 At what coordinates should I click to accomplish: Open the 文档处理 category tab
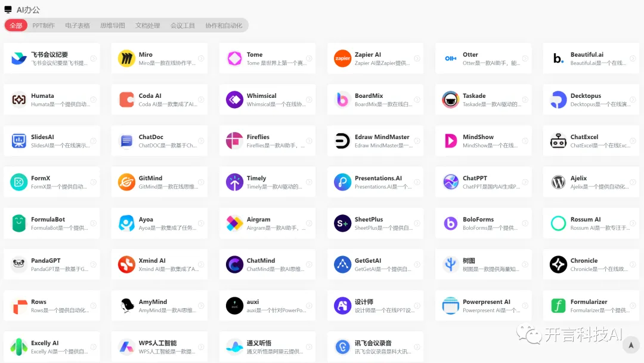[x=147, y=26]
